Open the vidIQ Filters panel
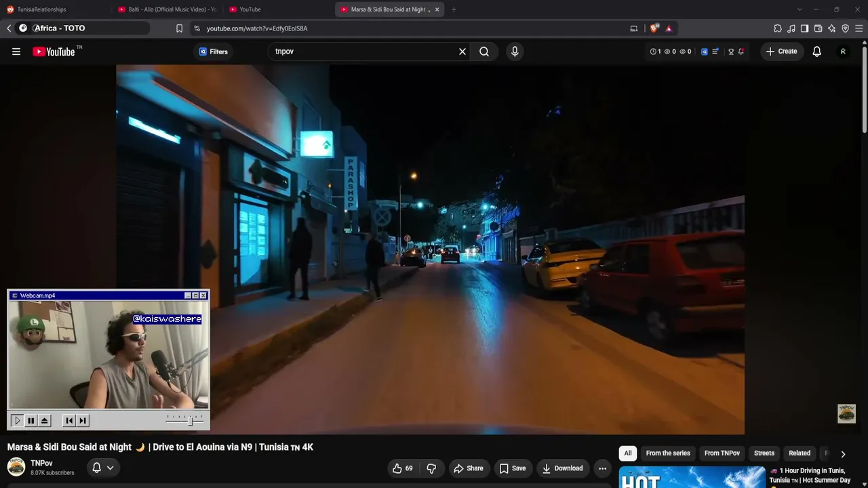 pyautogui.click(x=213, y=52)
